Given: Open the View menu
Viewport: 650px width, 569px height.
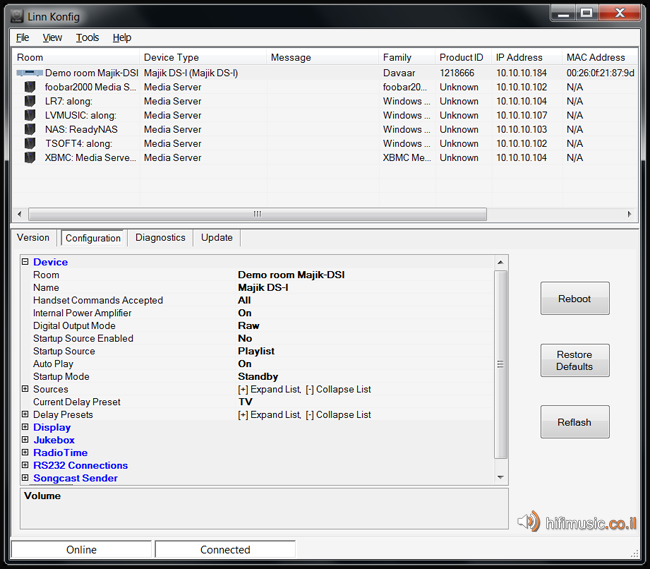Looking at the screenshot, I should (x=52, y=38).
